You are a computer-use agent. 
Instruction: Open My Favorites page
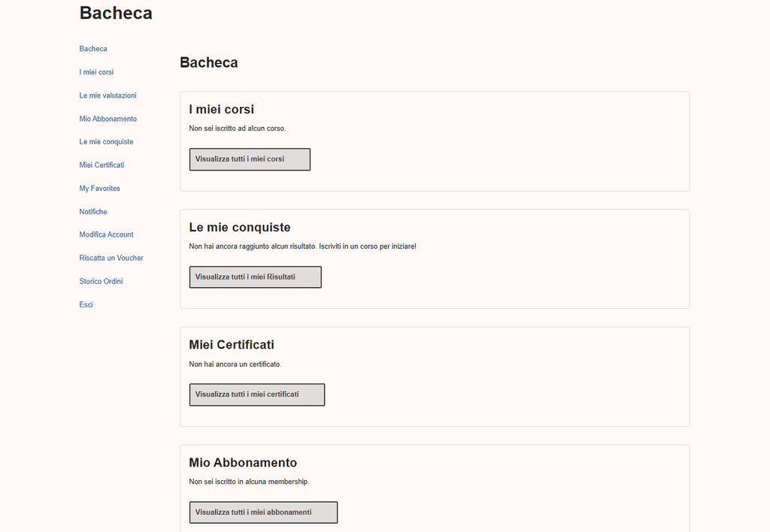click(100, 189)
